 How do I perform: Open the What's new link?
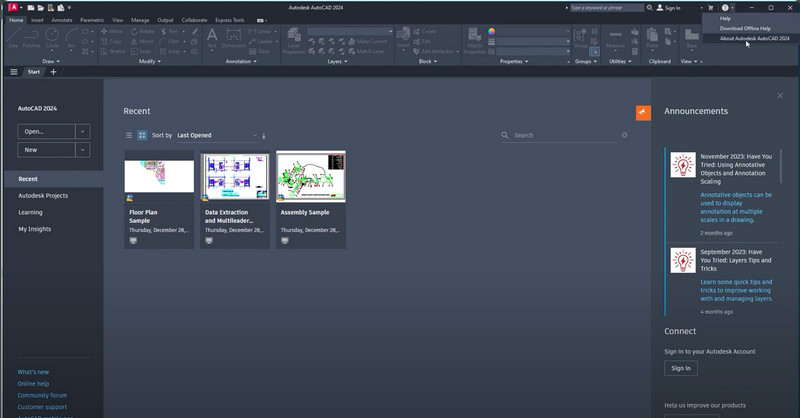click(x=33, y=372)
